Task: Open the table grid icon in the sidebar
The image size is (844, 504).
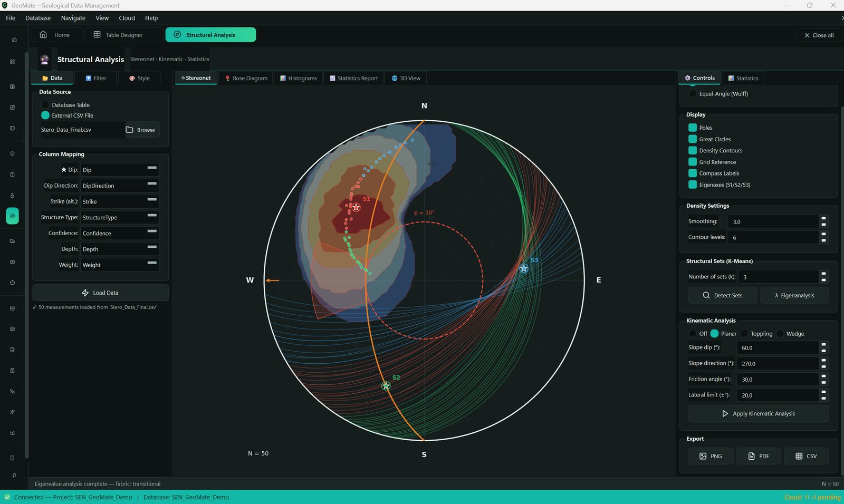Action: (x=12, y=86)
